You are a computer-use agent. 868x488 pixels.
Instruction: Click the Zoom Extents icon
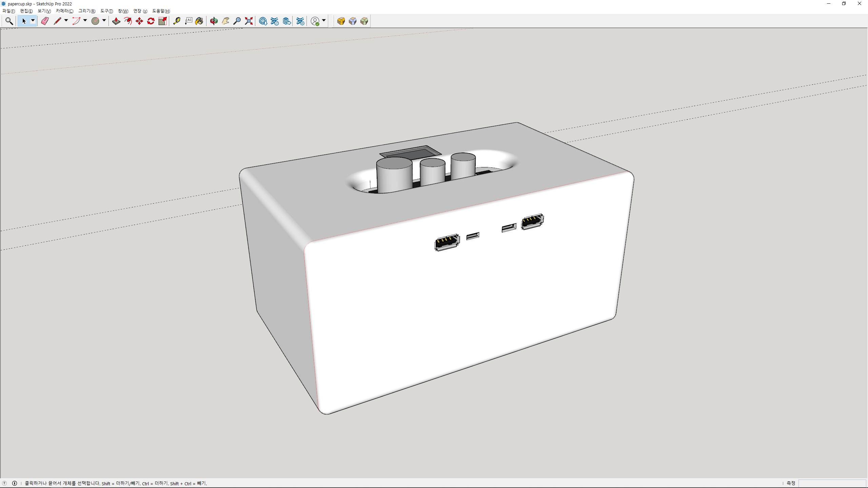[x=249, y=21]
